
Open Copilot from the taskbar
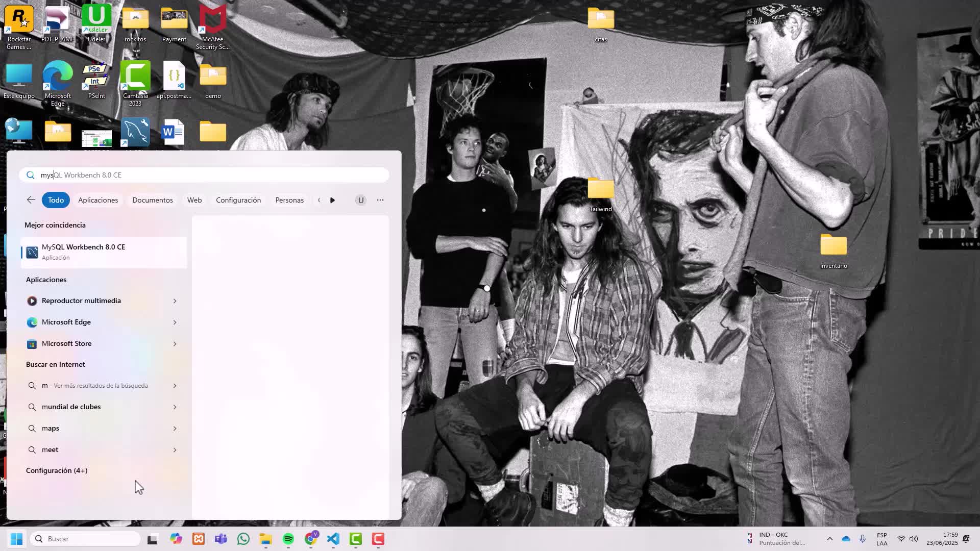176,539
